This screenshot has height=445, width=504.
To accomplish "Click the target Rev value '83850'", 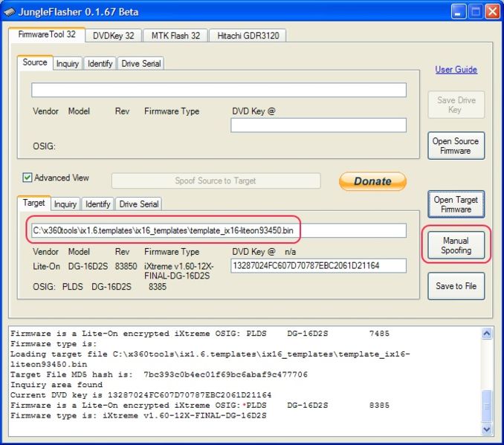I will click(126, 267).
